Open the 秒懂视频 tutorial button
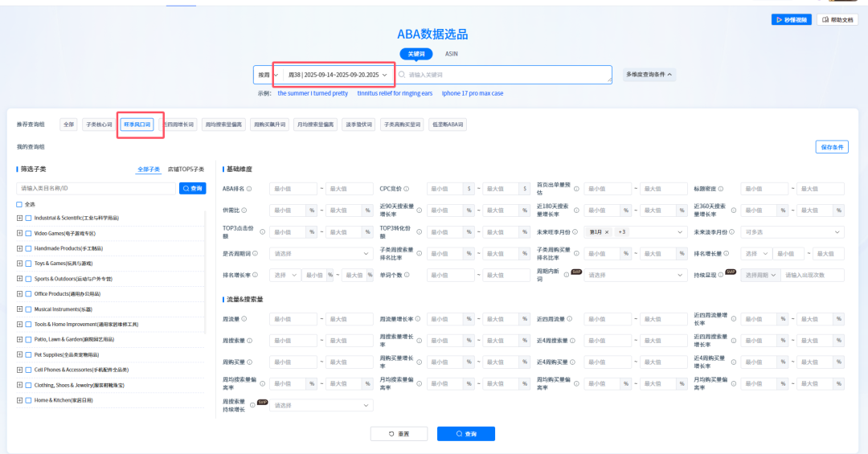The width and height of the screenshot is (868, 454). pos(792,20)
